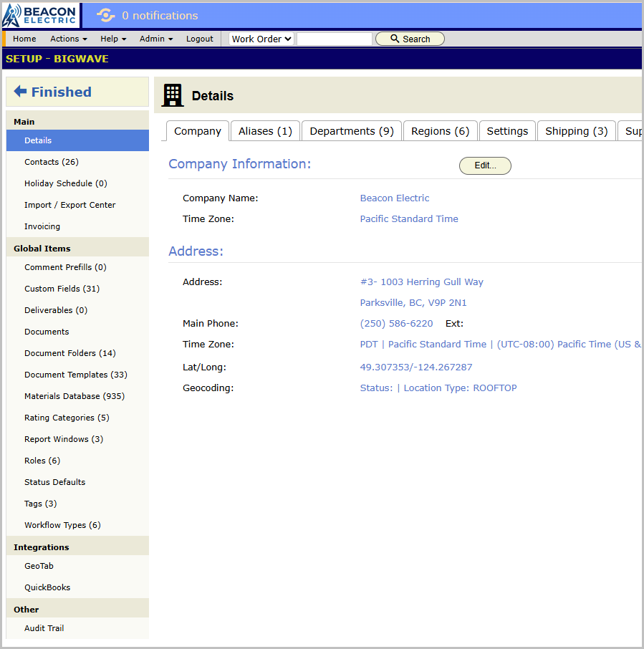
Task: Click the SETUP - BIGWAVE title
Action: 57,59
